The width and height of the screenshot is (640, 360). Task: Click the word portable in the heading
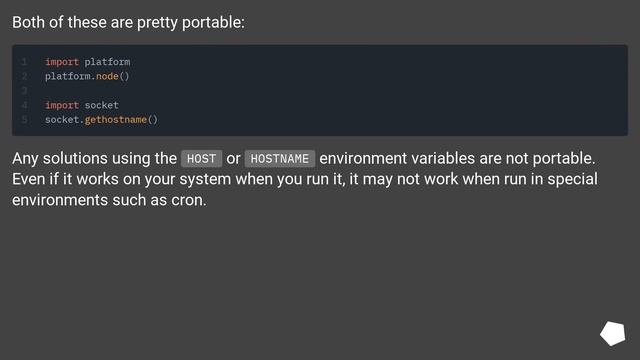pos(211,23)
